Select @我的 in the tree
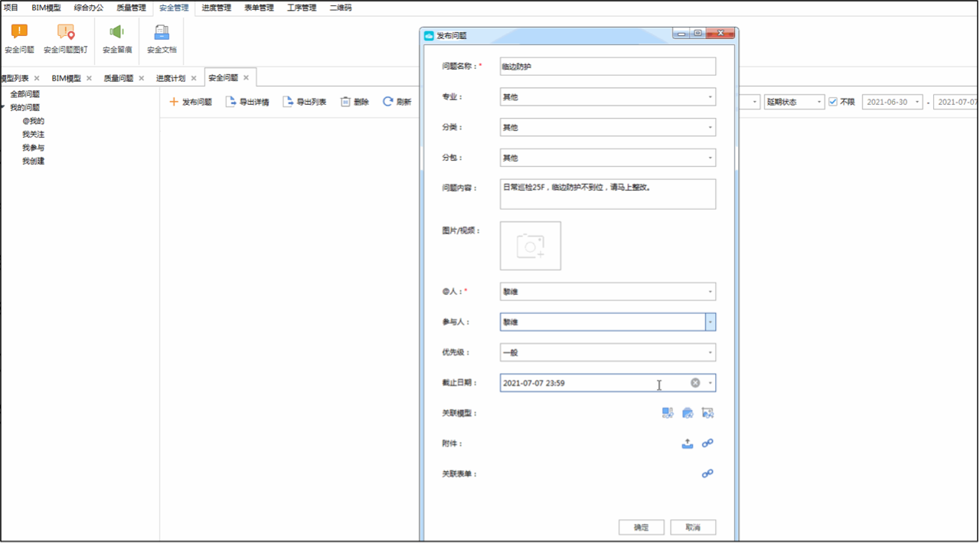Viewport: 980px width, 543px height. click(33, 121)
